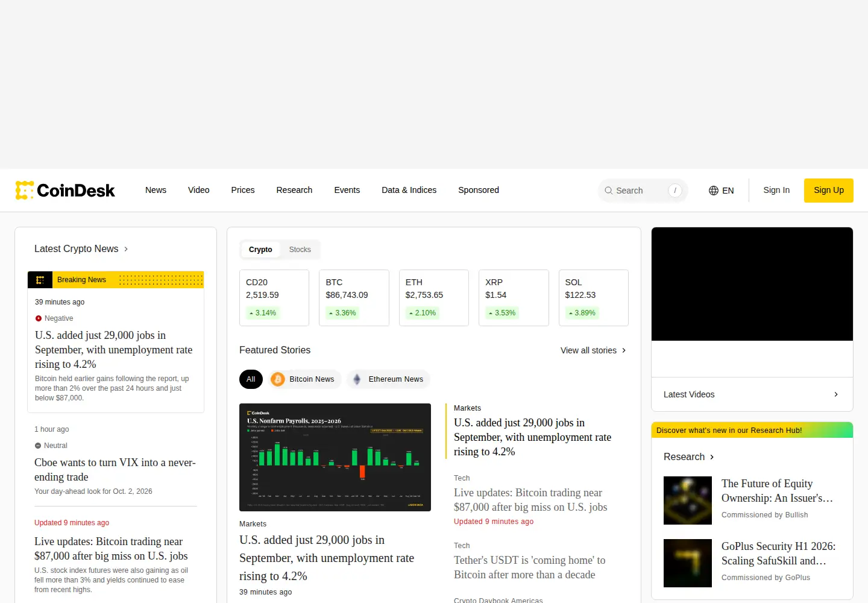The width and height of the screenshot is (868, 603).
Task: Click the globe language icon
Action: tap(714, 191)
